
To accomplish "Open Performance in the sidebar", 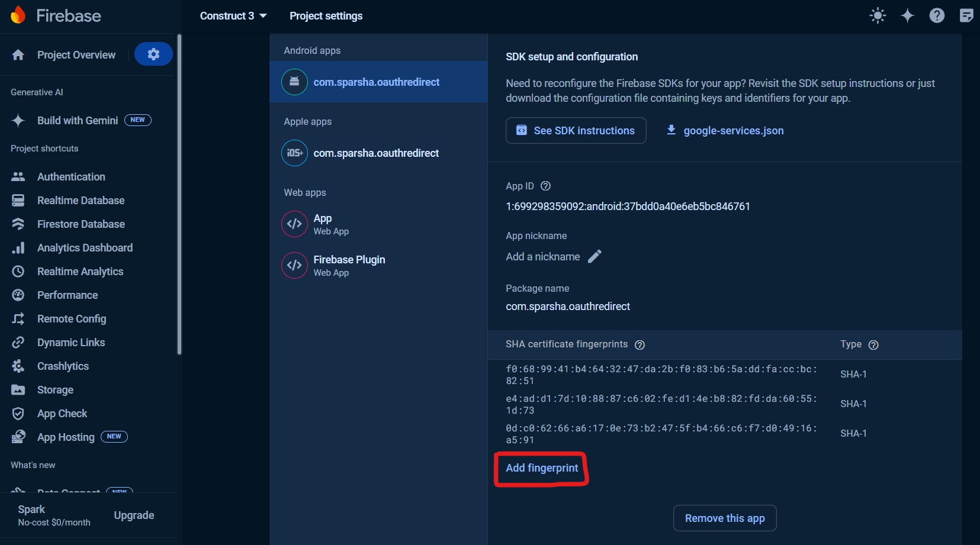I will (68, 295).
